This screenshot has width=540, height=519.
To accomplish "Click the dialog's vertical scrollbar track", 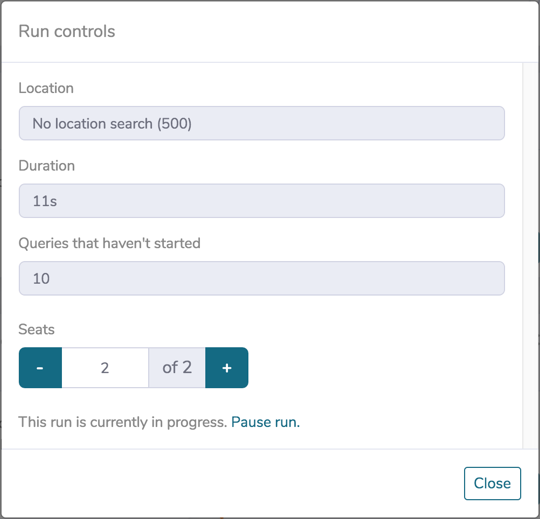I will click(x=530, y=256).
